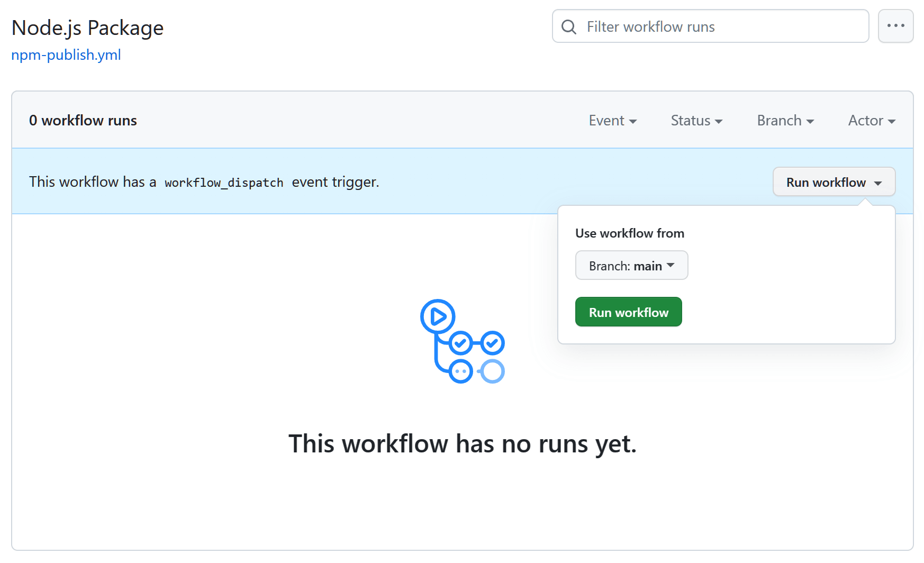
Task: Click the Node.js Package heading
Action: pos(87,27)
